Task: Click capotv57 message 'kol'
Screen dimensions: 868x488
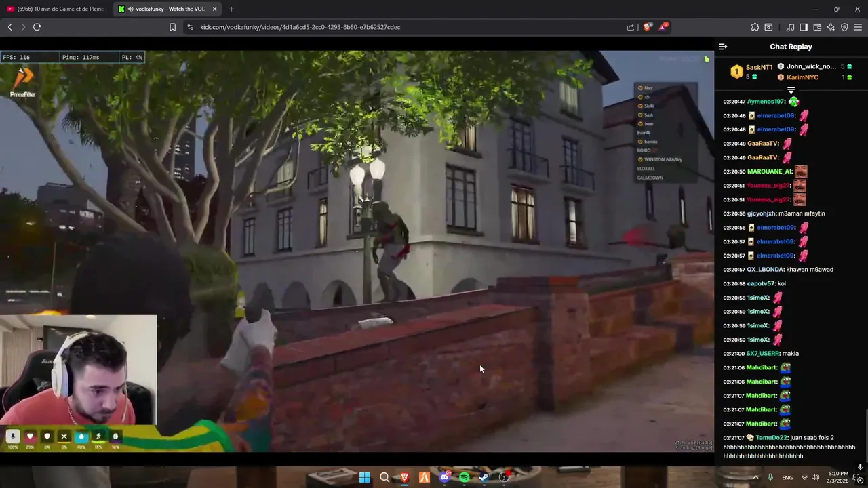Action: (x=782, y=284)
